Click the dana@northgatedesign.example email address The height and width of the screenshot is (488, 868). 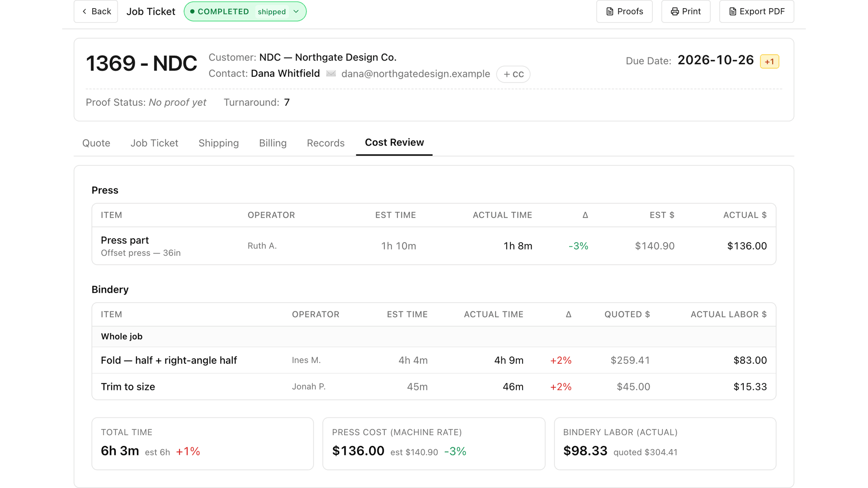click(415, 74)
